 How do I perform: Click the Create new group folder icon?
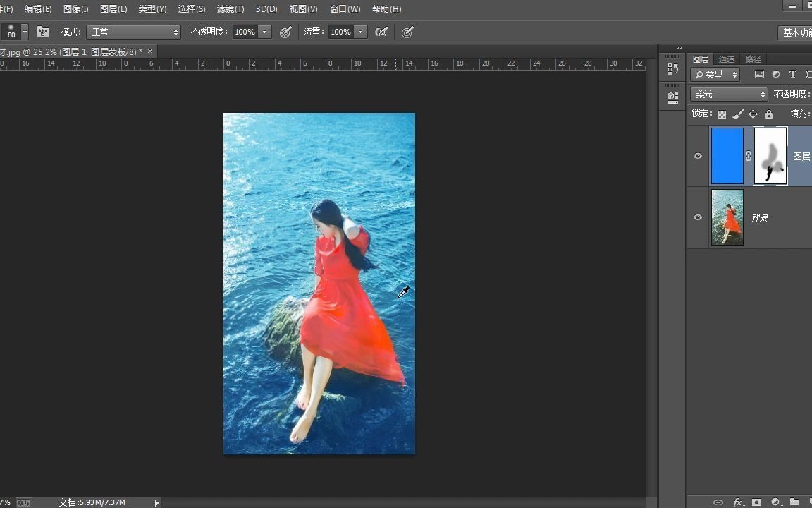(794, 502)
